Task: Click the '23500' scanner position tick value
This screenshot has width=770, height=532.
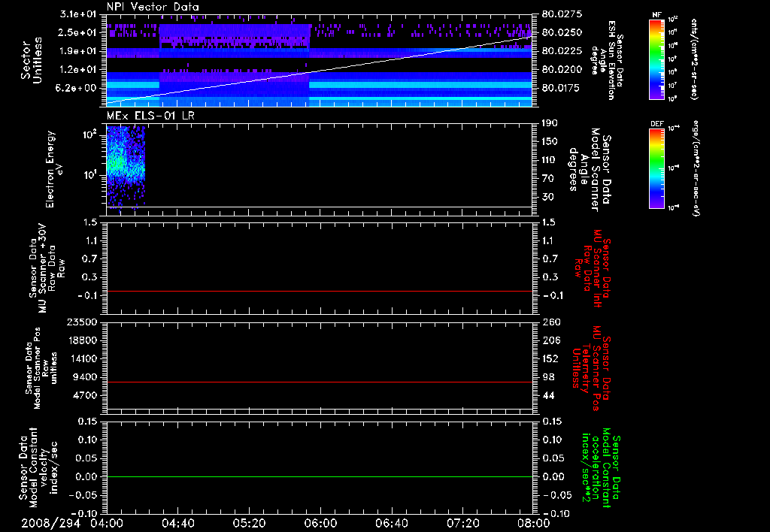Action: click(81, 322)
